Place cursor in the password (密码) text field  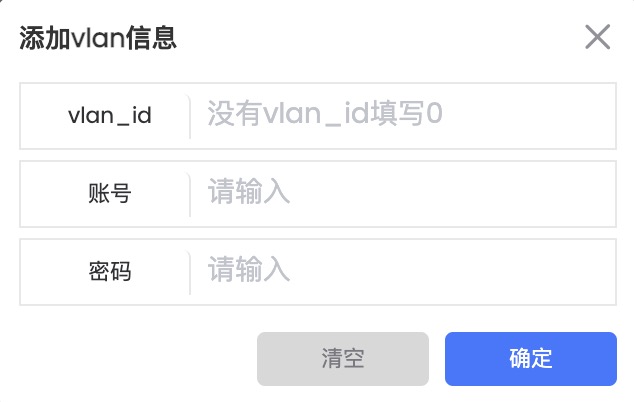(400, 270)
